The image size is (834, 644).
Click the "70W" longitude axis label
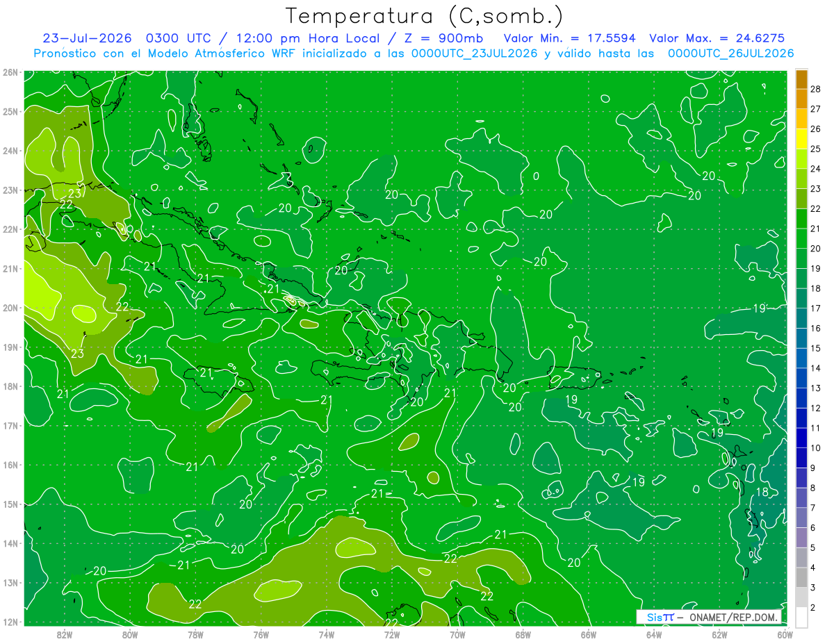tap(457, 634)
